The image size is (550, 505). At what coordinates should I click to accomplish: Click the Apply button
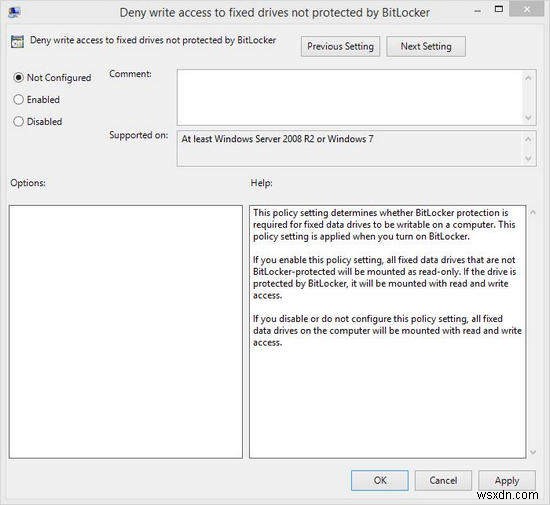(x=507, y=480)
